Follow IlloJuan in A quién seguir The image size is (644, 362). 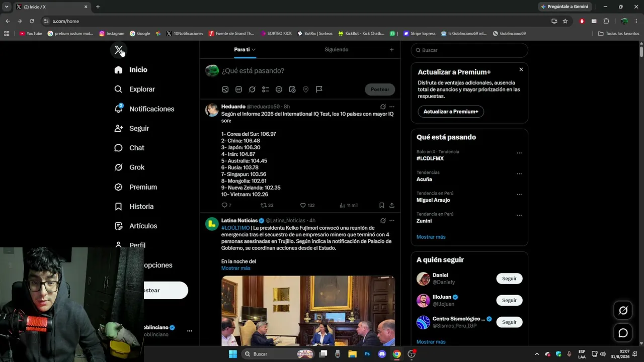[x=509, y=300]
